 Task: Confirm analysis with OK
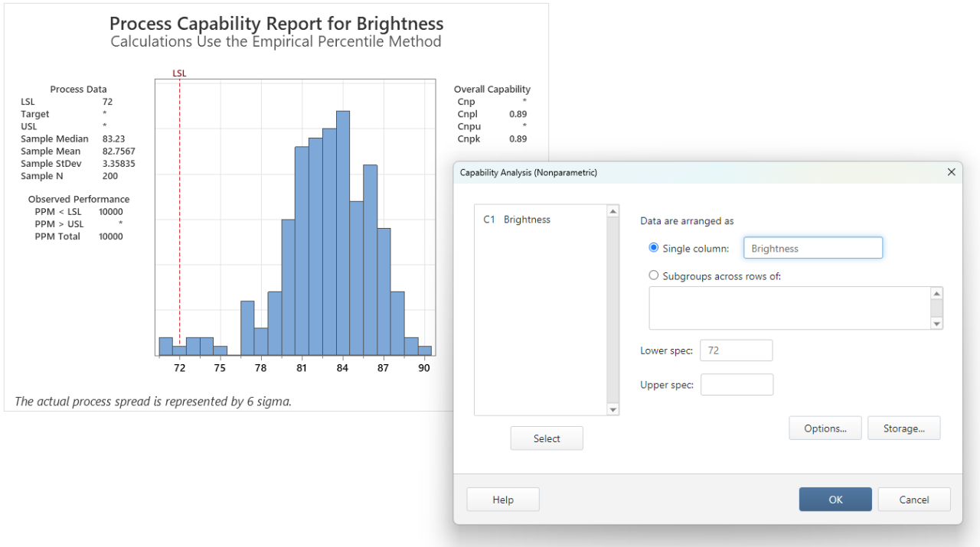pyautogui.click(x=835, y=499)
